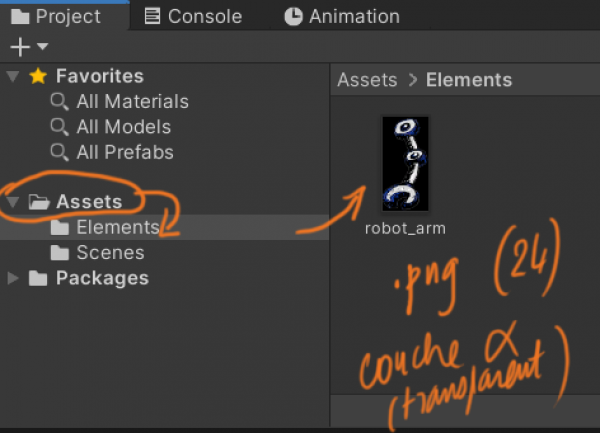Collapse the Assets folder tree
Image resolution: width=600 pixels, height=433 pixels.
coord(13,202)
